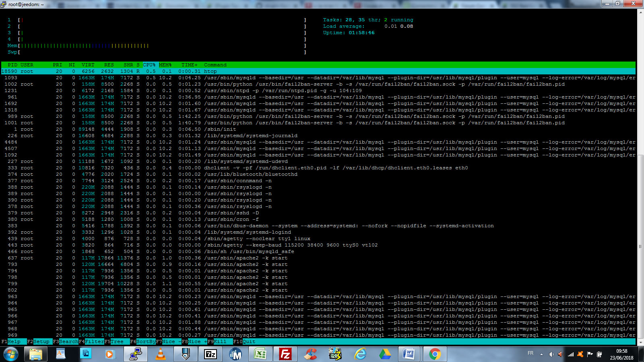Viewport: 644px width, 362px height.
Task: Open Windows Explorer from the taskbar
Action: (x=36, y=354)
